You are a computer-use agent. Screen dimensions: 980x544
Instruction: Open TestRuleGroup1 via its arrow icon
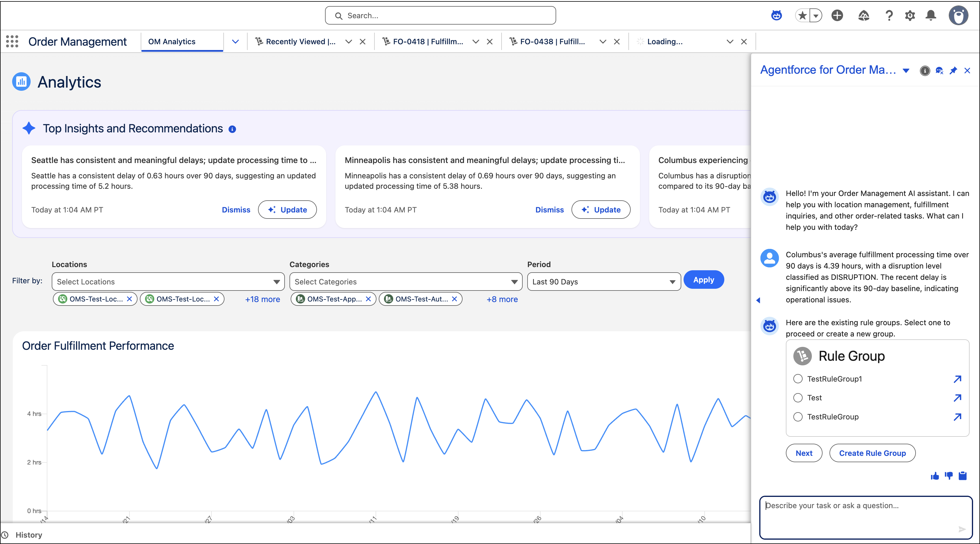[957, 379]
